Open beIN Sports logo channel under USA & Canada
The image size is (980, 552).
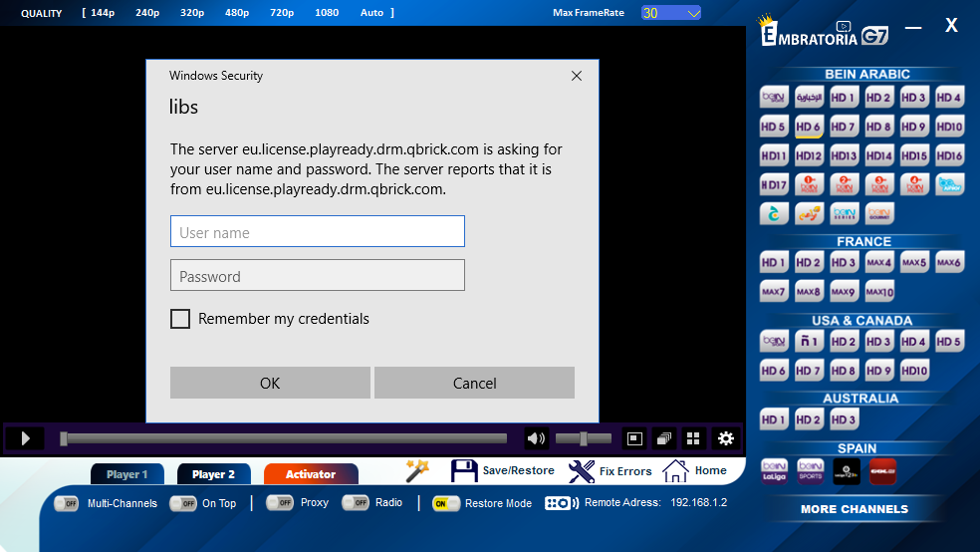[774, 342]
